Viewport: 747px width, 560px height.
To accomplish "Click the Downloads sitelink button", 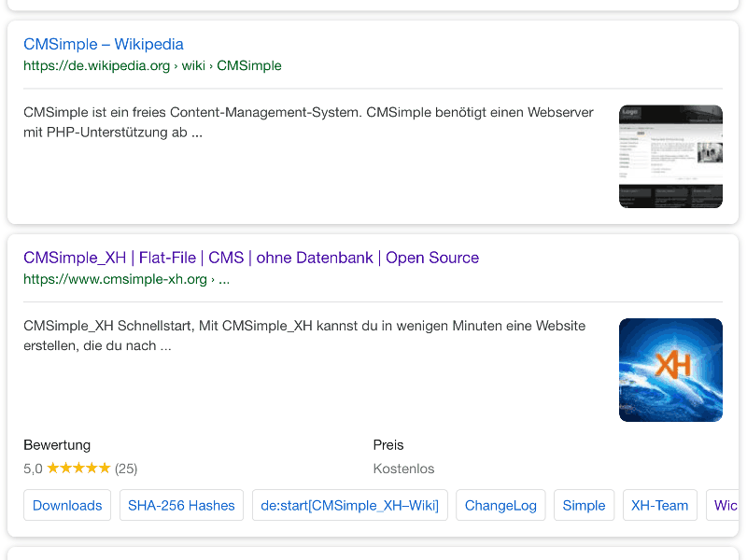I will click(67, 505).
